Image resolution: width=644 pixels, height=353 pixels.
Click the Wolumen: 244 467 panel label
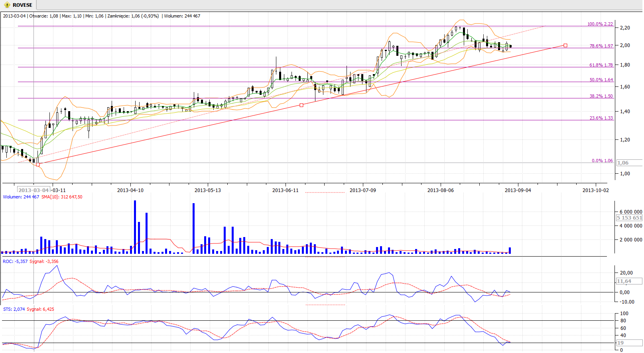coord(21,197)
